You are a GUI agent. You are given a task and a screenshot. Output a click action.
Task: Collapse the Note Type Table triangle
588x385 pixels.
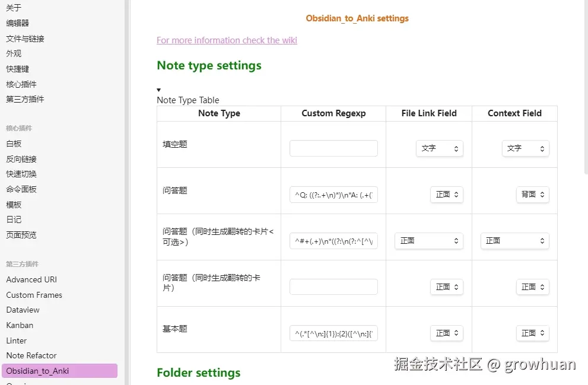pos(158,90)
